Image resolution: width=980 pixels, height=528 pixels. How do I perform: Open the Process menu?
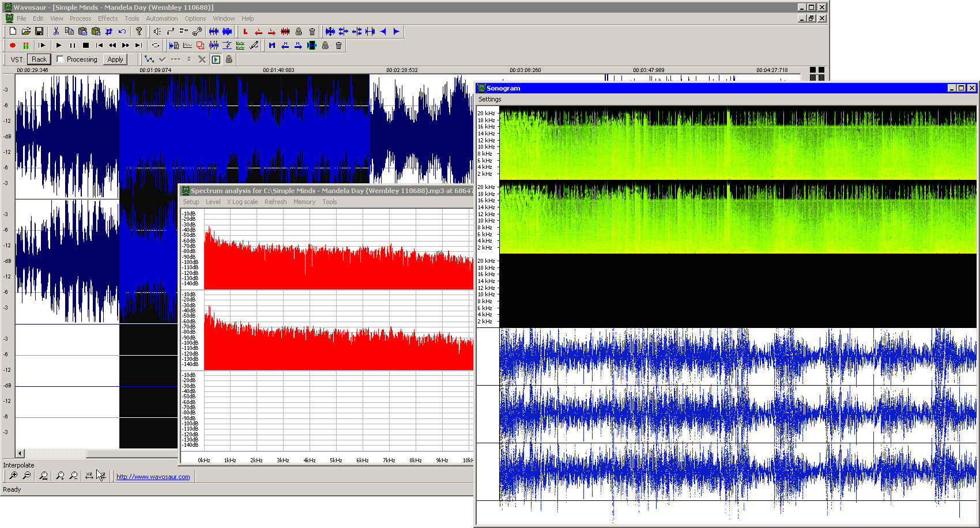click(80, 18)
